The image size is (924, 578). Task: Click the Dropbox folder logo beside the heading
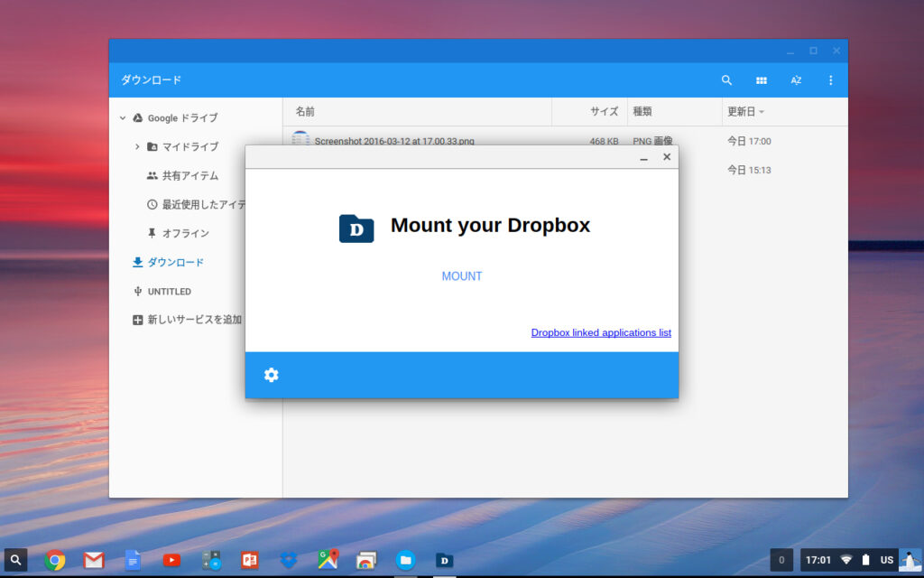(356, 228)
